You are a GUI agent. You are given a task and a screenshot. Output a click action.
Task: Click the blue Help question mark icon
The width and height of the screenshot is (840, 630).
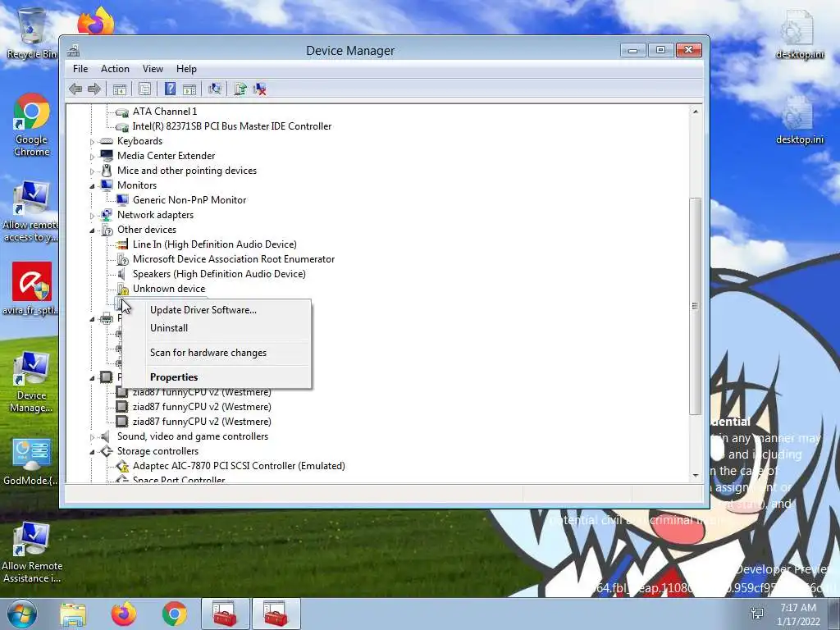[x=170, y=89]
